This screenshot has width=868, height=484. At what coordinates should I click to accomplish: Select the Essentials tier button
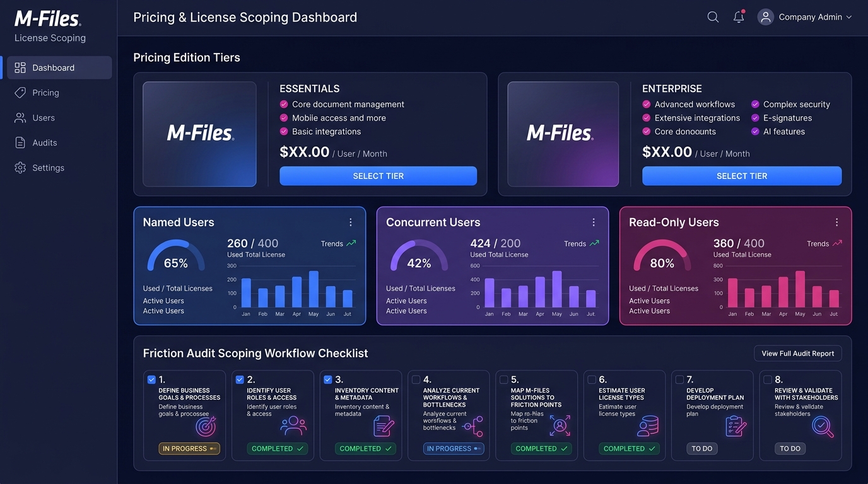click(x=378, y=176)
